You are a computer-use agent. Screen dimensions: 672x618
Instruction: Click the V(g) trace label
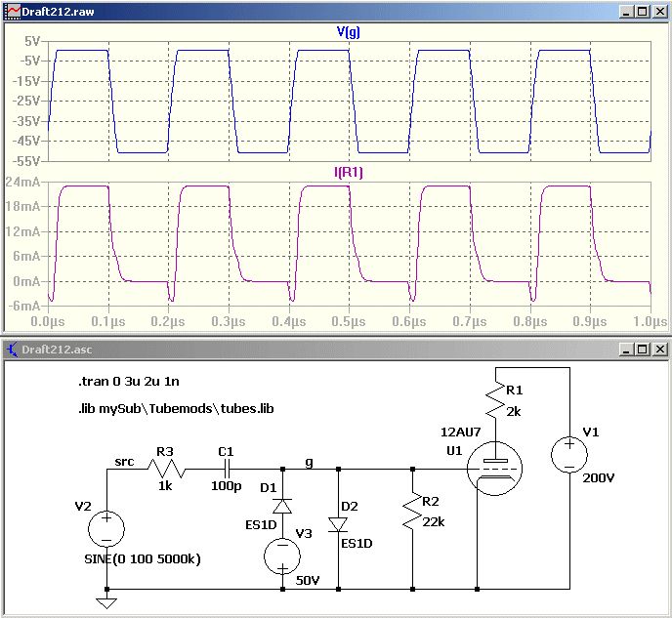[x=348, y=31]
